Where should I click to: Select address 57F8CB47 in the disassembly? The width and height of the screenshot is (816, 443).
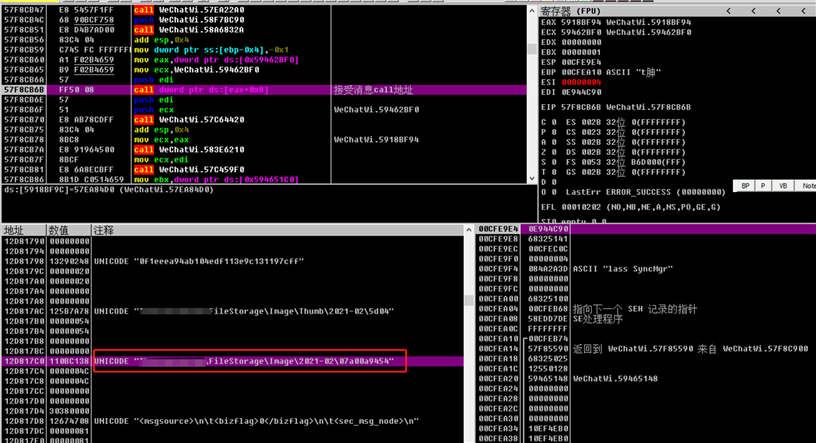tap(24, 10)
